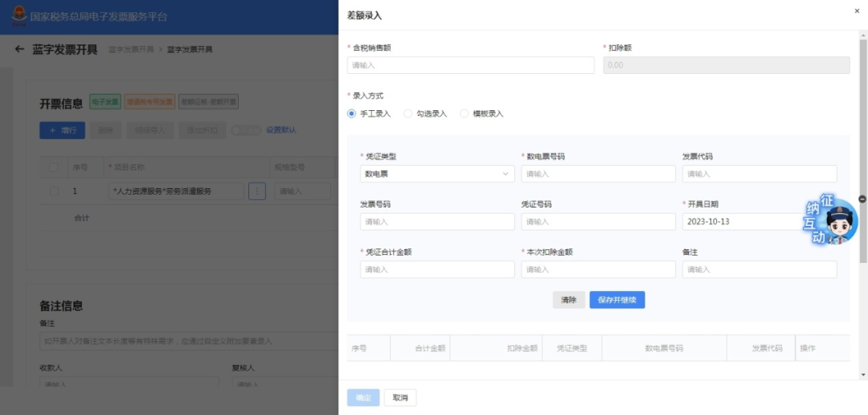Image resolution: width=868 pixels, height=415 pixels.
Task: Switch to 模板录入 radio option
Action: (465, 113)
